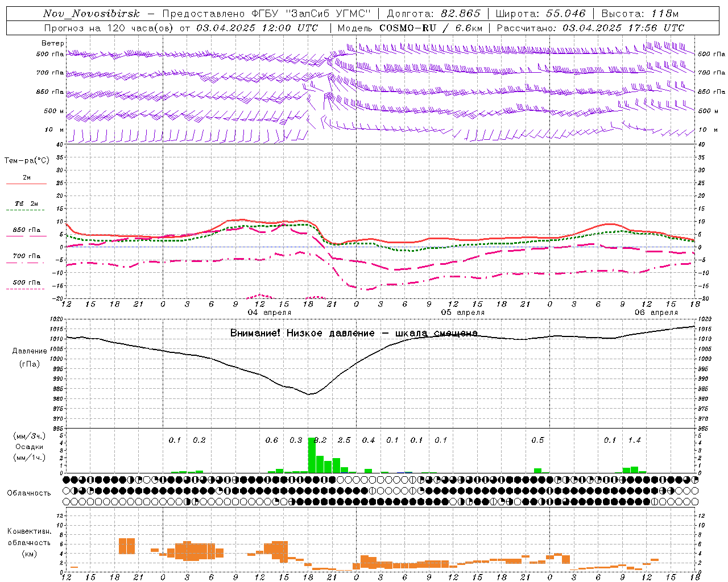728x582 pixels.
Task: Click the 0.5 precipitation total value
Action: pyautogui.click(x=537, y=440)
